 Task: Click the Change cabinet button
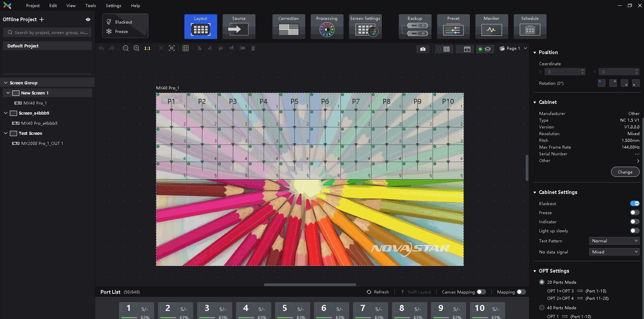[625, 172]
